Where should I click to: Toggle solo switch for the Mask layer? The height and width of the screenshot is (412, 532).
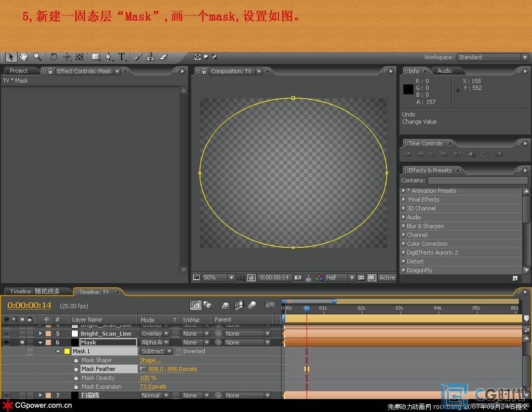coord(22,342)
